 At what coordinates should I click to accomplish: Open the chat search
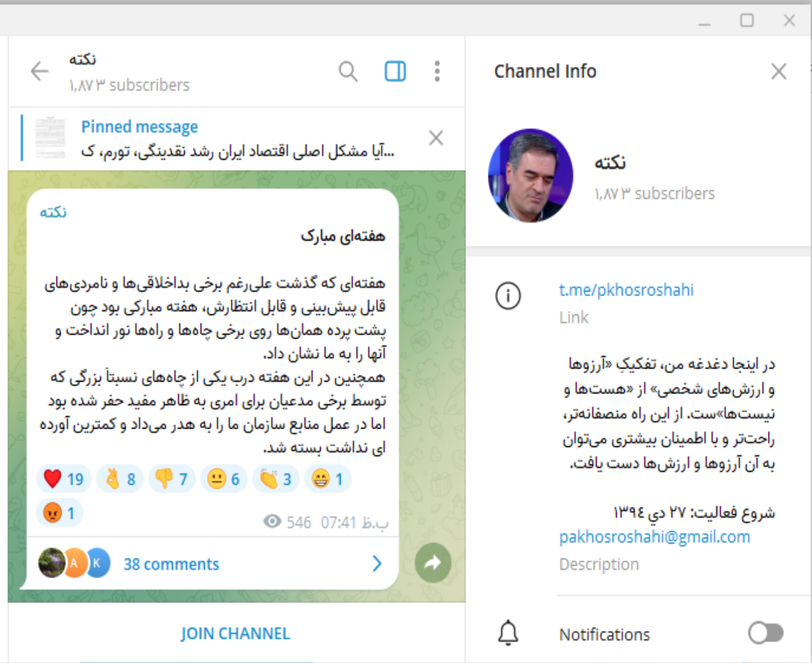point(348,71)
